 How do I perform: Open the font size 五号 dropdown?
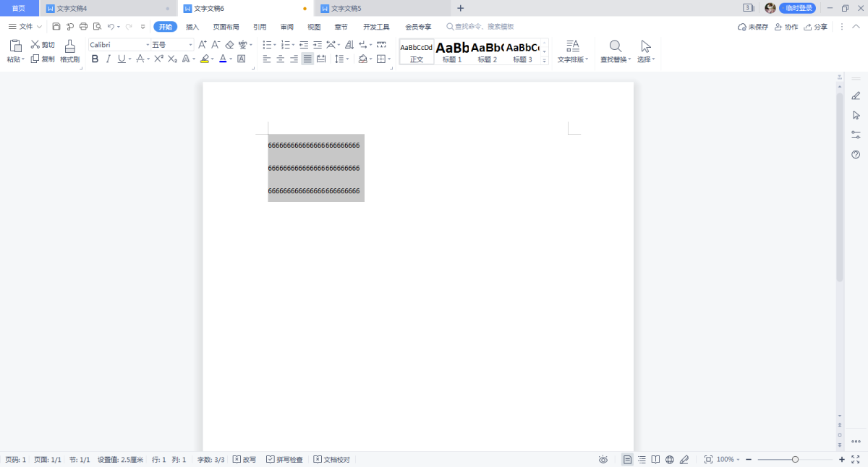[191, 45]
